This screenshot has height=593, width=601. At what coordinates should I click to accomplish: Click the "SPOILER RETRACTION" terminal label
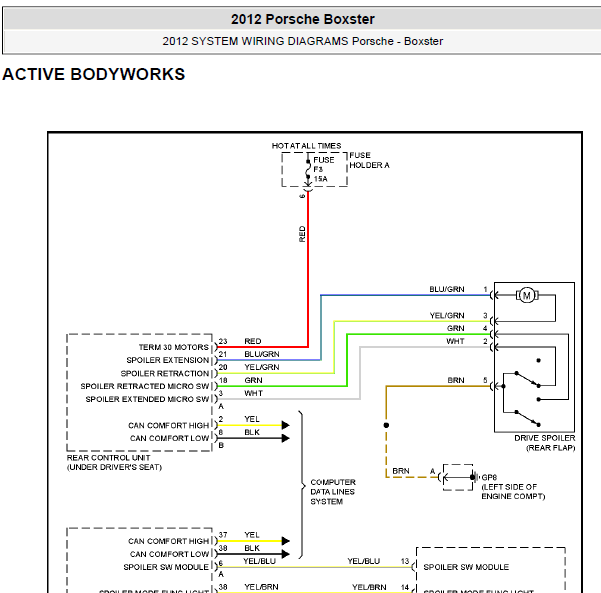[x=165, y=373]
